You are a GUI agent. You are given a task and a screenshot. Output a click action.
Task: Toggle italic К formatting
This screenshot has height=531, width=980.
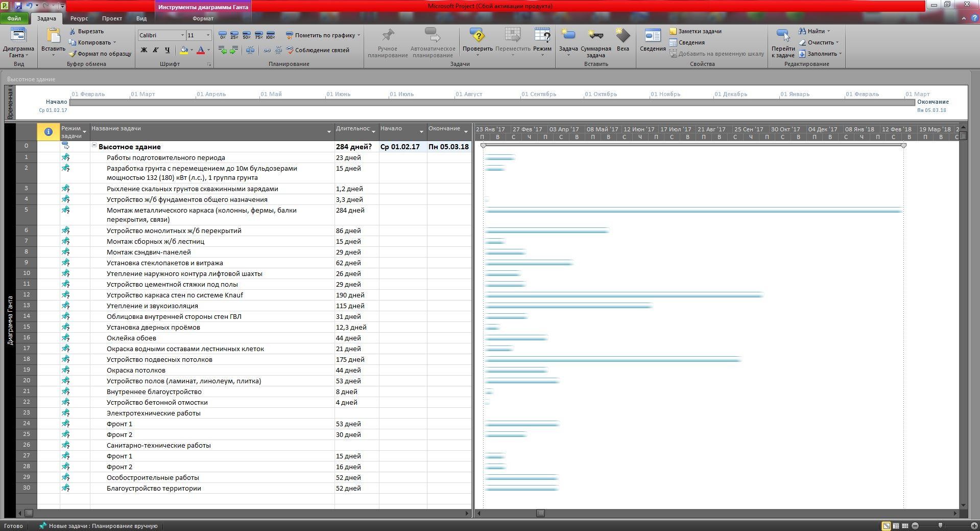[x=155, y=50]
